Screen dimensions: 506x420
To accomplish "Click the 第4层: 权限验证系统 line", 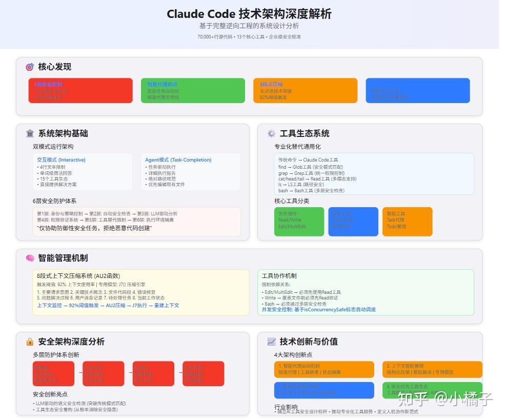I will tap(105, 220).
